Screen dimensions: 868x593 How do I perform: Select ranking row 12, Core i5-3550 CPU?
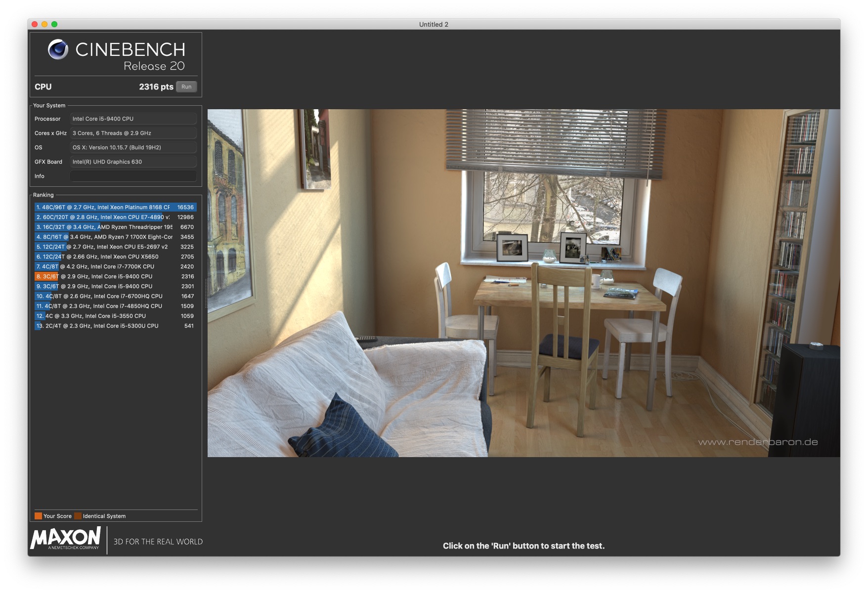[x=116, y=316]
